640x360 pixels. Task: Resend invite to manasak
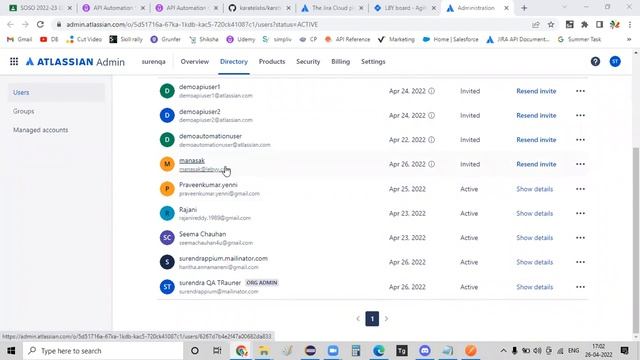pyautogui.click(x=536, y=164)
